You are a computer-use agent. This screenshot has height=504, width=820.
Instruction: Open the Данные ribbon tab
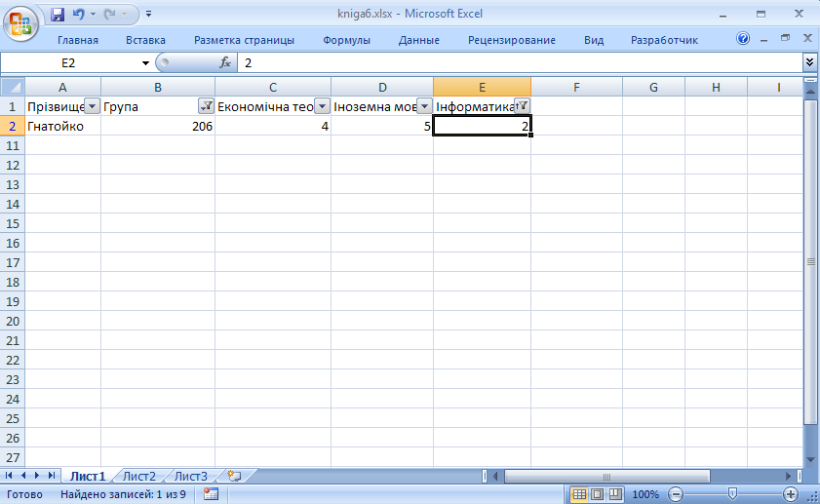click(419, 40)
